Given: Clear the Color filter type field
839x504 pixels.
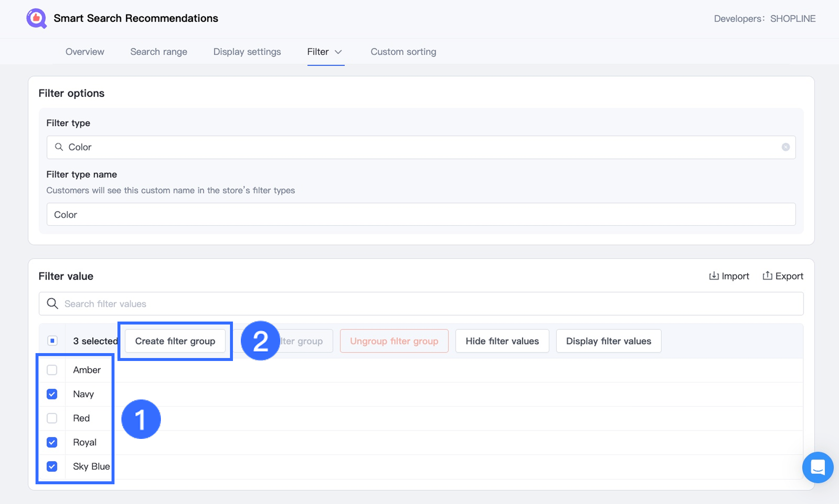Looking at the screenshot, I should click(785, 147).
